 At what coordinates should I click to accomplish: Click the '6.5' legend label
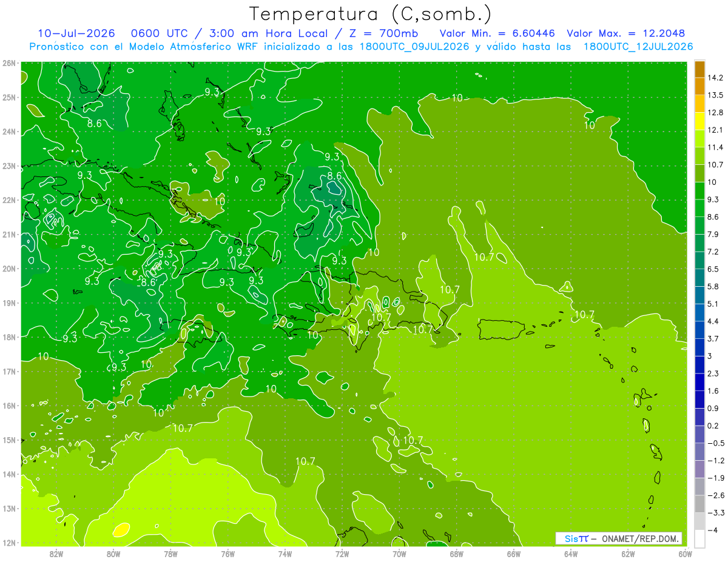[x=713, y=269]
